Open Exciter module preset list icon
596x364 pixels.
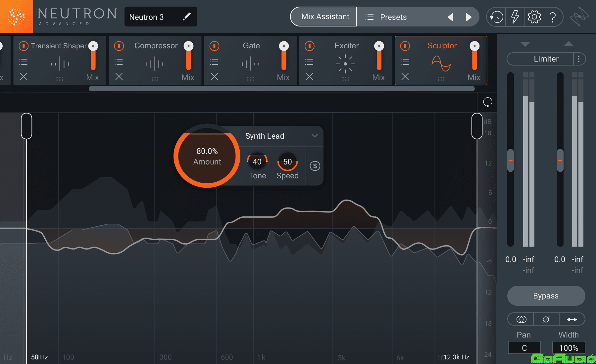pos(309,62)
